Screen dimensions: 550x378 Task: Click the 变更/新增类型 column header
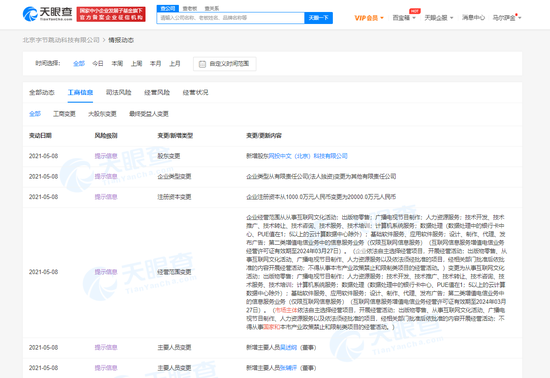pos(175,135)
